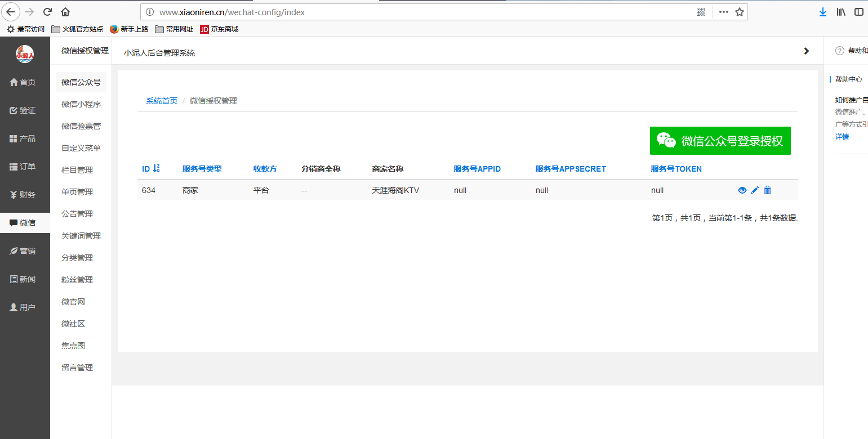Open the browser downloads arrow icon
This screenshot has width=868, height=439.
823,12
